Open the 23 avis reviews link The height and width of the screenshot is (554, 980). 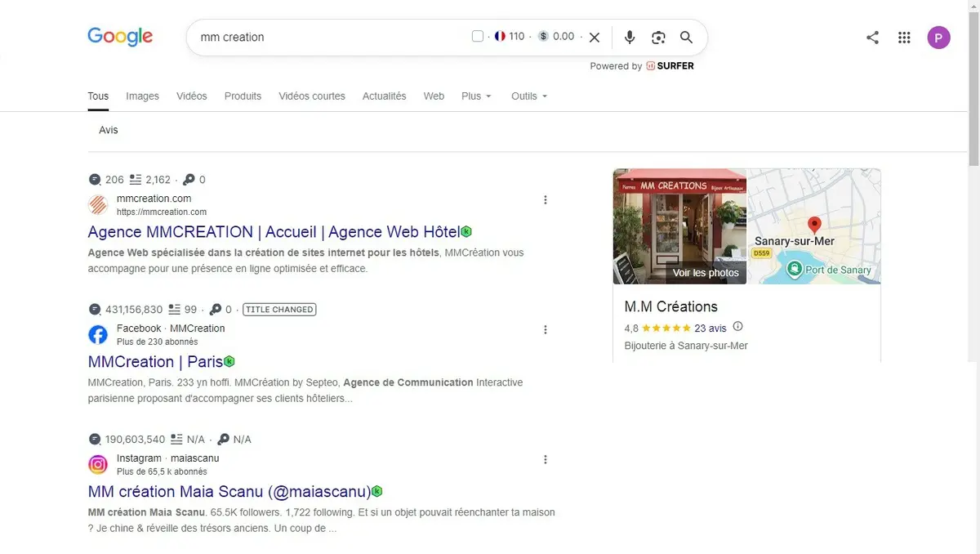(x=710, y=328)
